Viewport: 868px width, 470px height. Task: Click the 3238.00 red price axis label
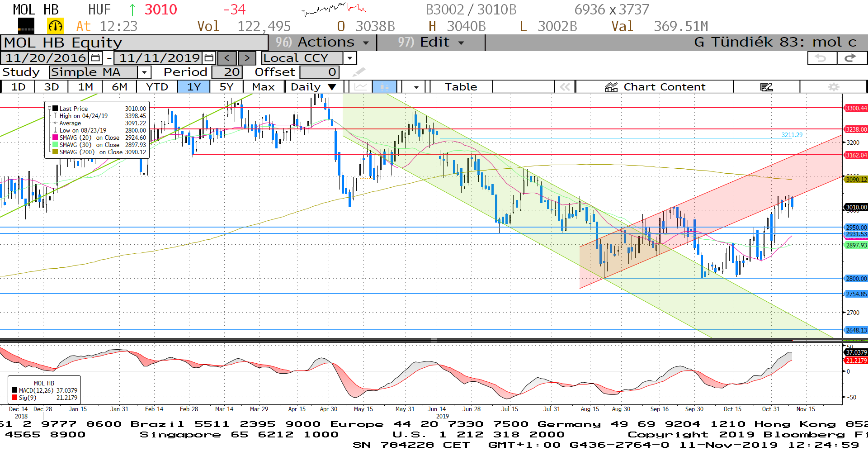[x=856, y=129]
